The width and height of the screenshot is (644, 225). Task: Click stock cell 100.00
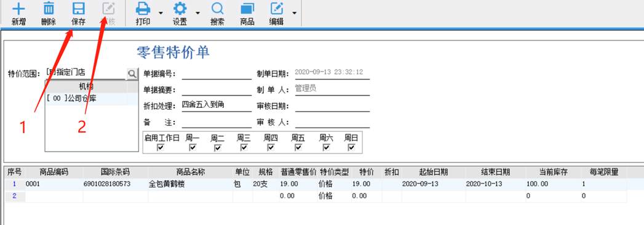(553, 184)
